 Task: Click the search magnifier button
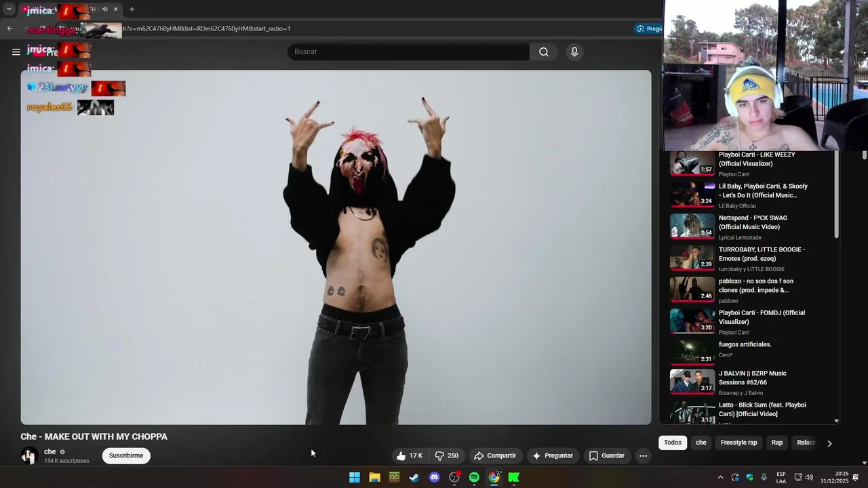coord(544,52)
